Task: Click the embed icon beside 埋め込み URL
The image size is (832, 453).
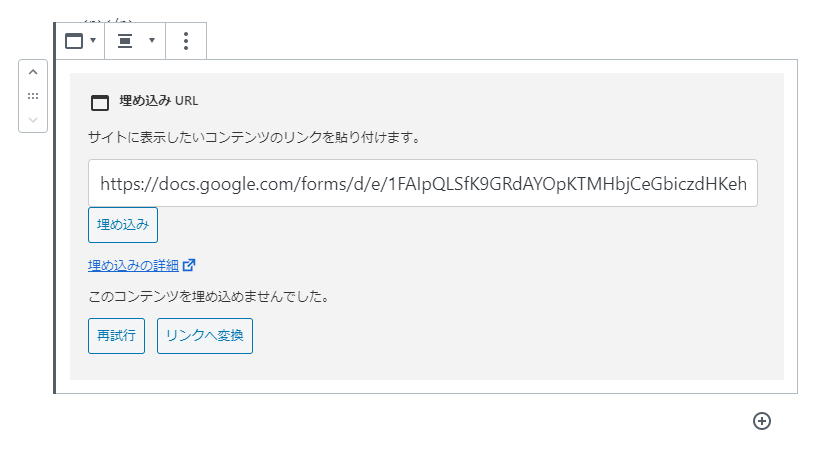Action: click(100, 102)
